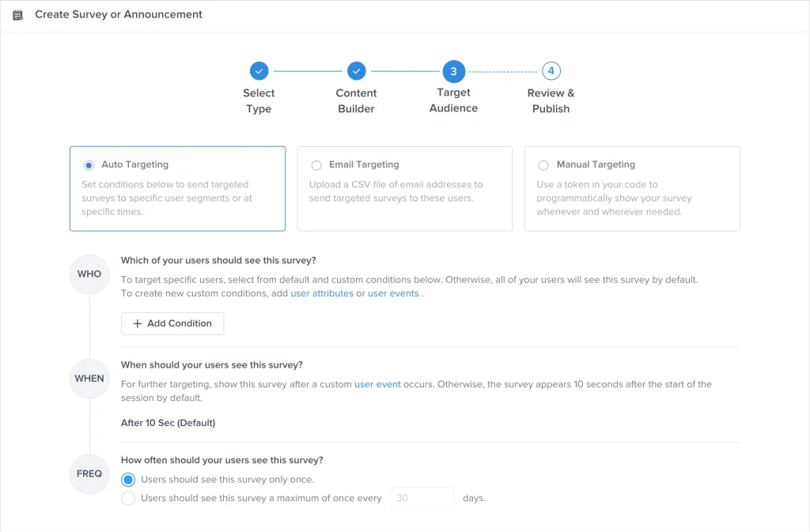Jump to step 4 Review & Publish circle
The image size is (810, 532).
pos(551,71)
